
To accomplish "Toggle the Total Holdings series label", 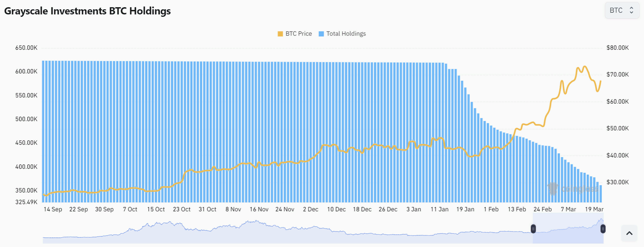I will coord(346,34).
